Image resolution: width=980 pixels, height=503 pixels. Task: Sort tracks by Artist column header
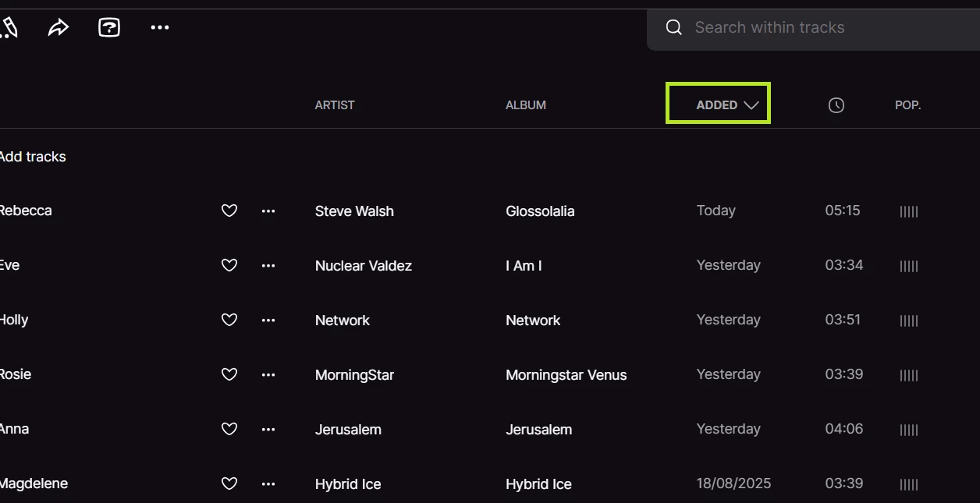coord(335,105)
